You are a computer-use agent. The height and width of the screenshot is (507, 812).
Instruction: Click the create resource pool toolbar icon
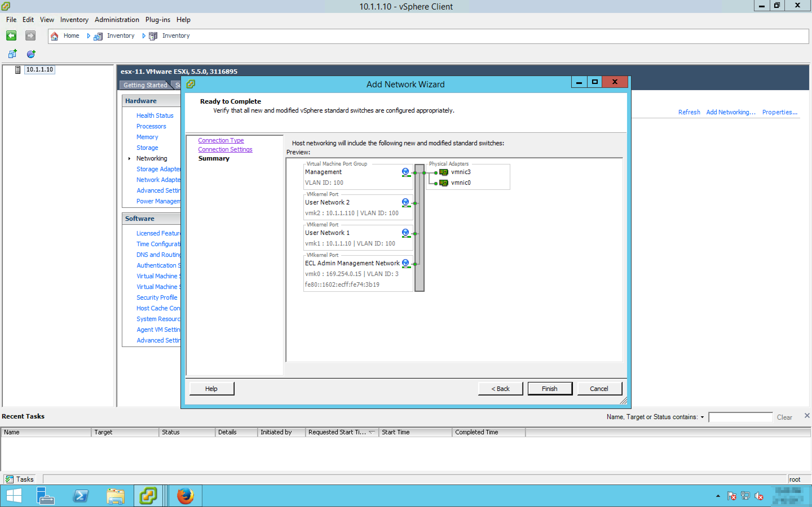click(x=31, y=54)
